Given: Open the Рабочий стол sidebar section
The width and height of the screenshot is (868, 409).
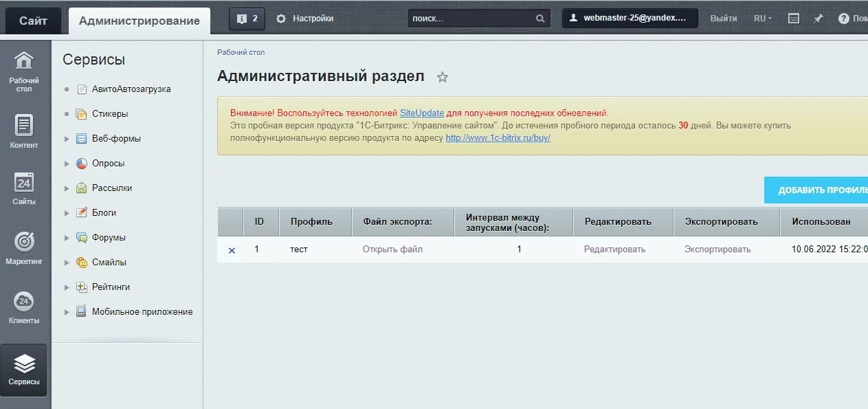Looking at the screenshot, I should pos(24,71).
